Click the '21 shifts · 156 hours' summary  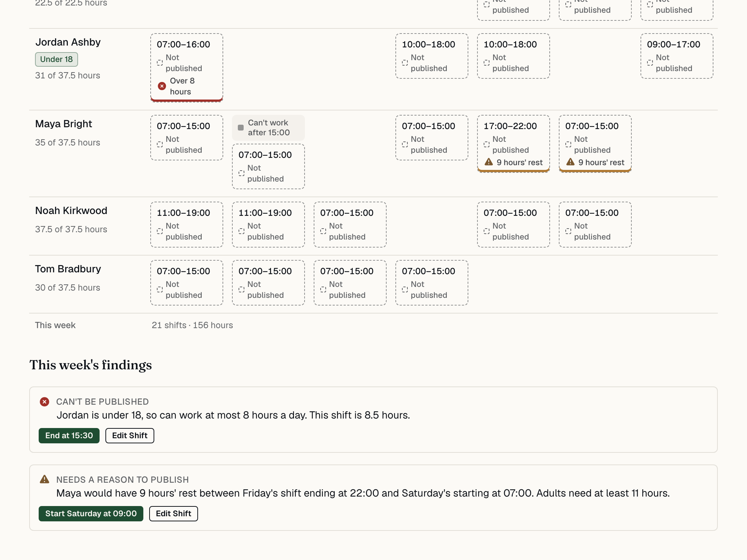(192, 325)
